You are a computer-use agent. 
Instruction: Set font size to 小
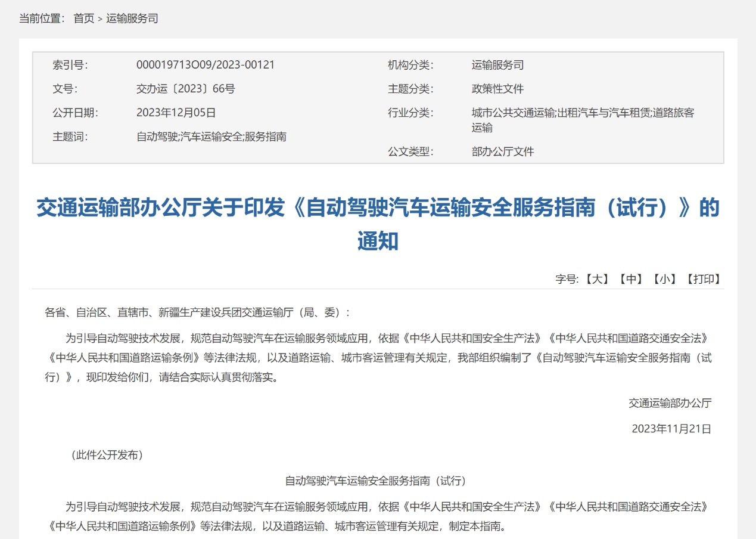pyautogui.click(x=664, y=278)
